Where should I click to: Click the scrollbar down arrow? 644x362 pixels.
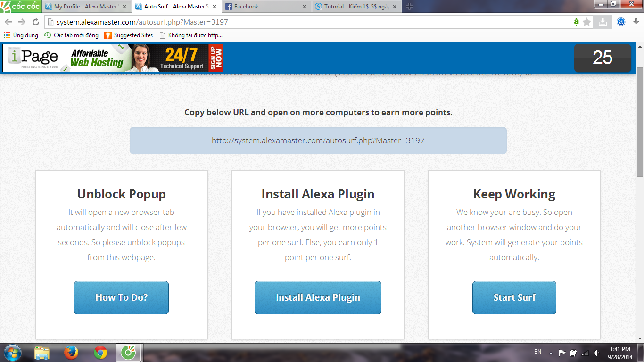pyautogui.click(x=640, y=339)
